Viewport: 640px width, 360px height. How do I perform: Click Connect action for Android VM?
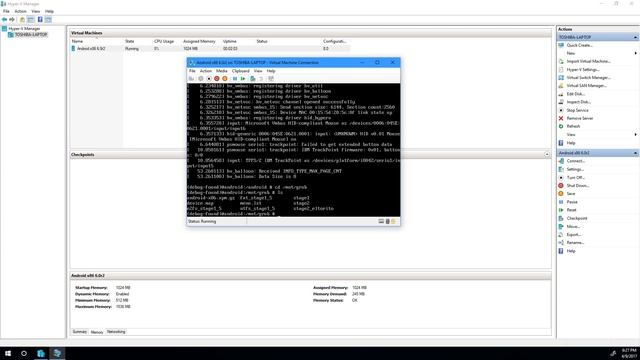pos(576,161)
